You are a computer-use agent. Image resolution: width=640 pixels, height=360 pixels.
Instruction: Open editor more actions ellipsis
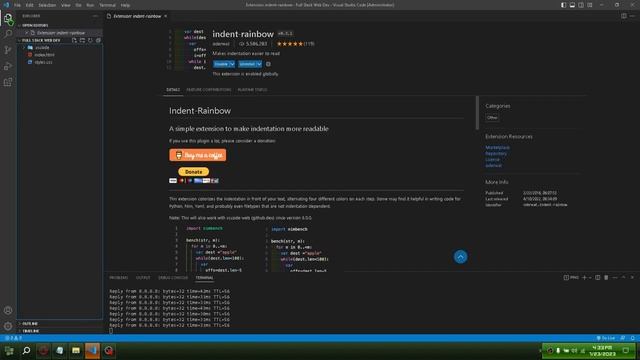[632, 16]
